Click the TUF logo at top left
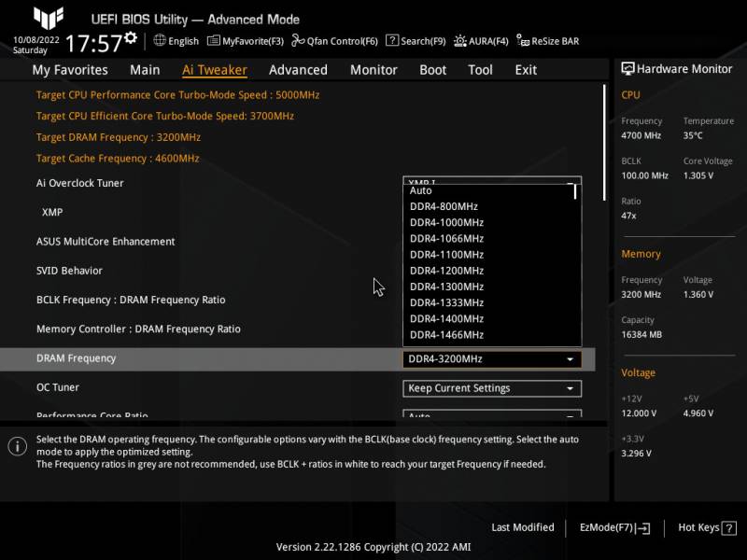 [49, 18]
